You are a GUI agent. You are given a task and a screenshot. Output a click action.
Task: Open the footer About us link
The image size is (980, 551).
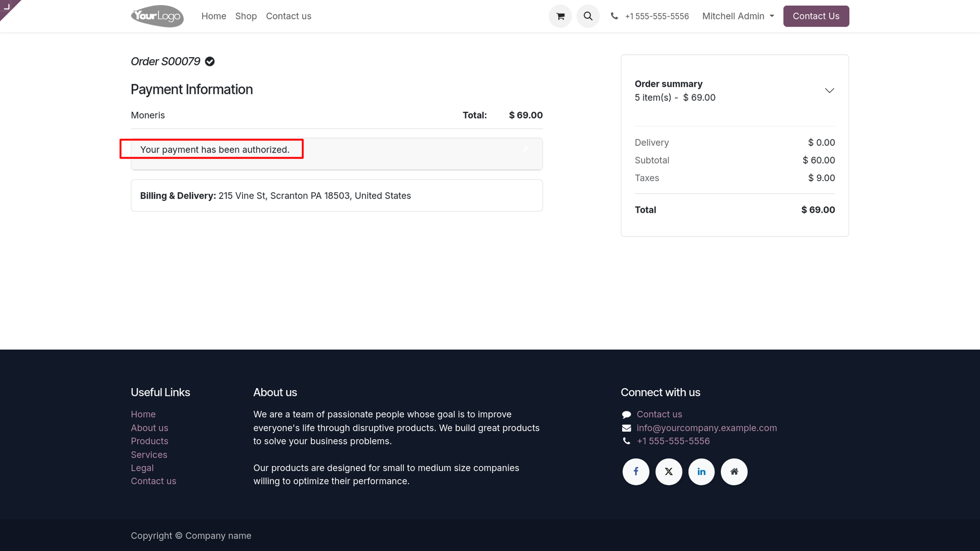150,428
